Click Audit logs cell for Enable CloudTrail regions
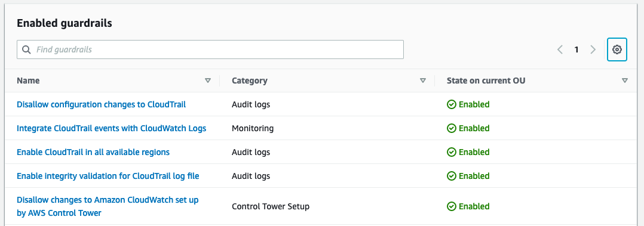The height and width of the screenshot is (226, 644). [251, 152]
